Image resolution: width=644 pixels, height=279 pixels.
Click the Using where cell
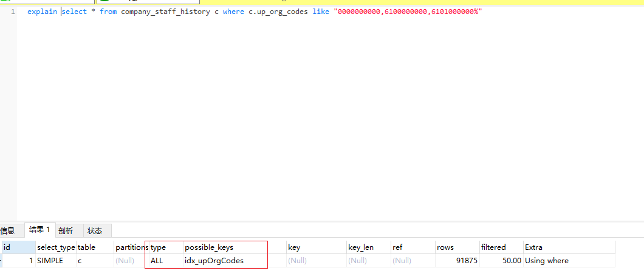[569, 261]
